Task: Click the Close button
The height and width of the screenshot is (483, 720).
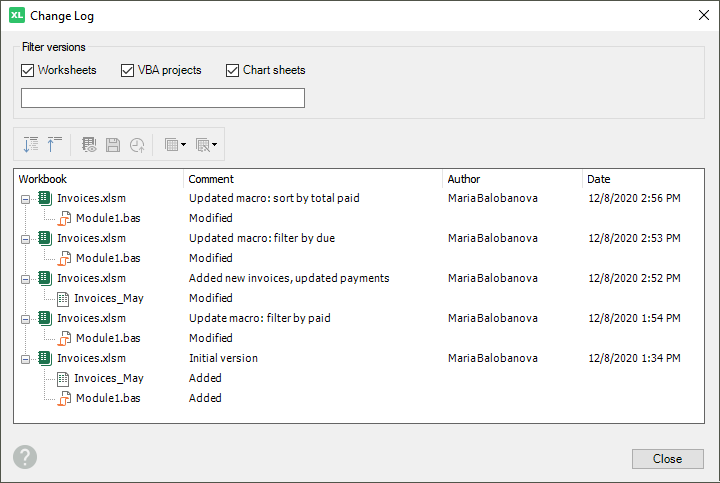Action: click(x=668, y=459)
